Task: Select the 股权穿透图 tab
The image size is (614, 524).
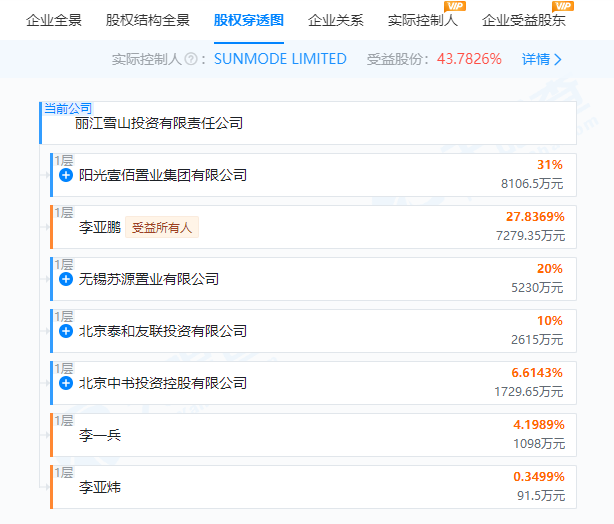Action: point(249,20)
